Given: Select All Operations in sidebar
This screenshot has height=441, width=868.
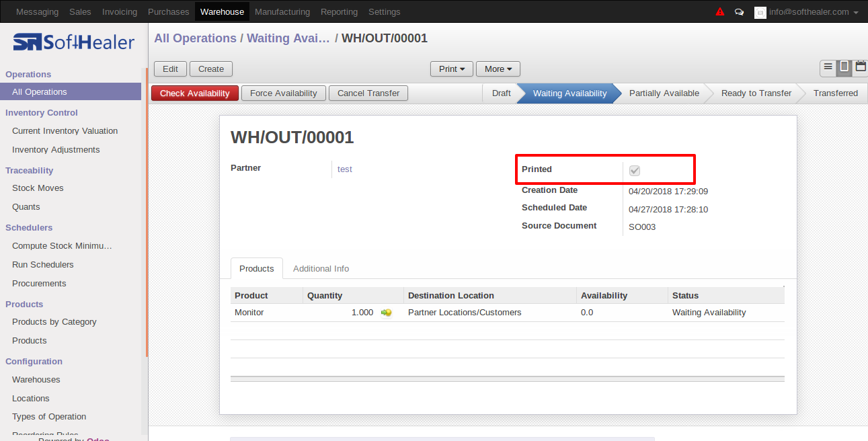Looking at the screenshot, I should tap(71, 91).
